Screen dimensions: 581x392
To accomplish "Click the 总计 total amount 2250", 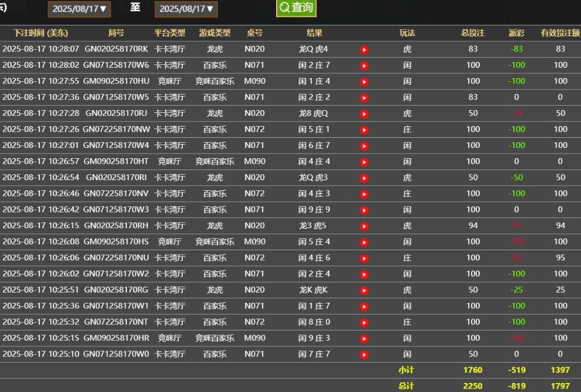I will point(473,385).
